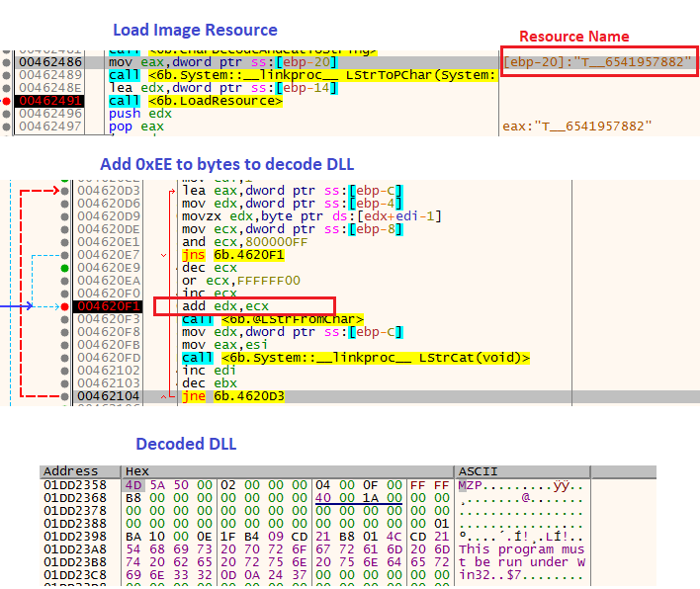The height and width of the screenshot is (589, 700).
Task: Click the green bullet beside address 004620E9
Action: pos(64,268)
